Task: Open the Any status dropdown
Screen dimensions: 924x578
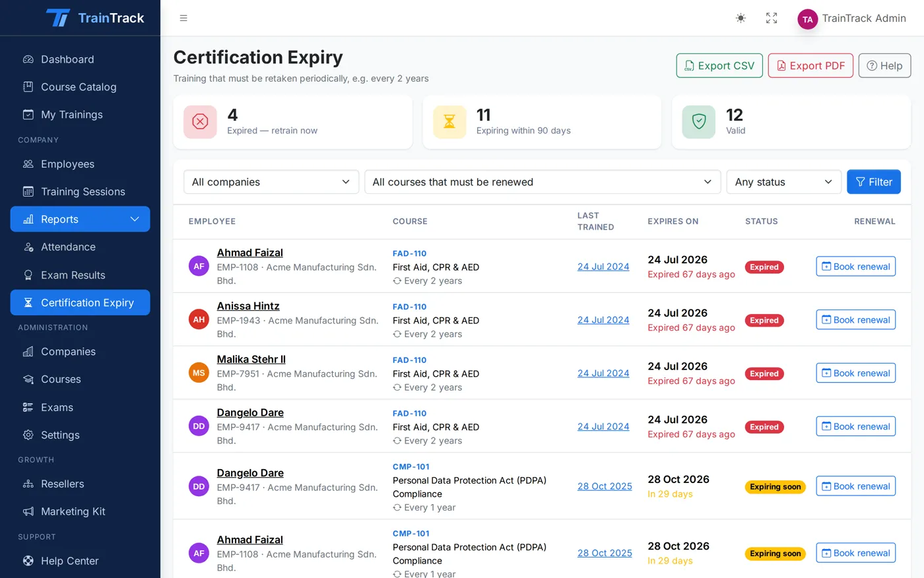Action: click(x=784, y=182)
